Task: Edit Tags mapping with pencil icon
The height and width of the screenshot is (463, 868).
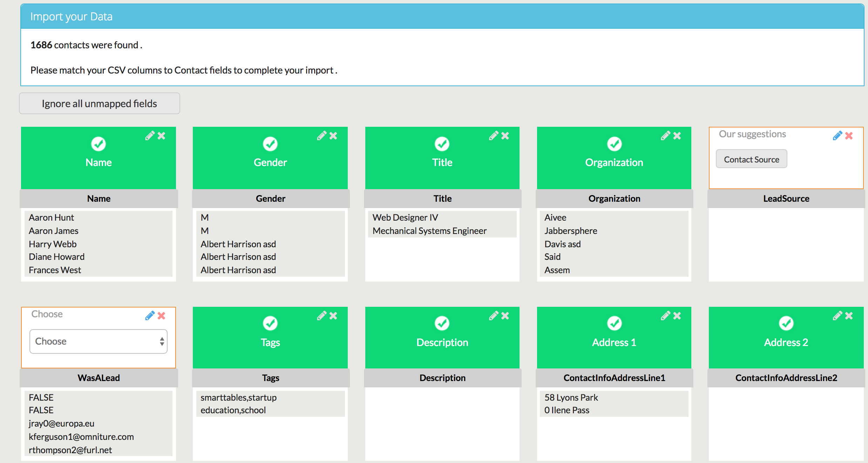Action: [322, 316]
